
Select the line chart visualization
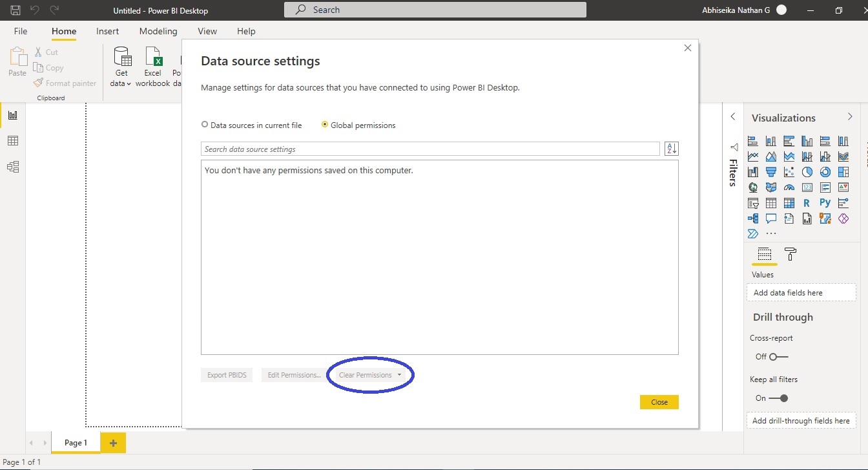[x=752, y=156]
